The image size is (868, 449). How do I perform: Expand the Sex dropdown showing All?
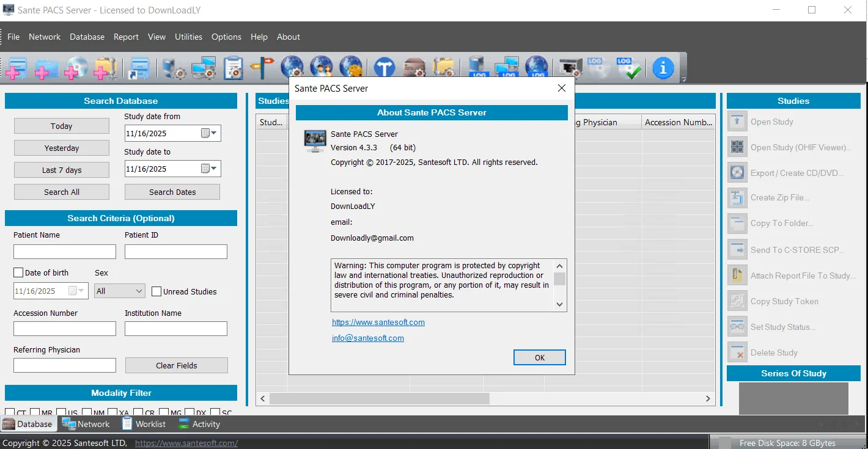(120, 291)
